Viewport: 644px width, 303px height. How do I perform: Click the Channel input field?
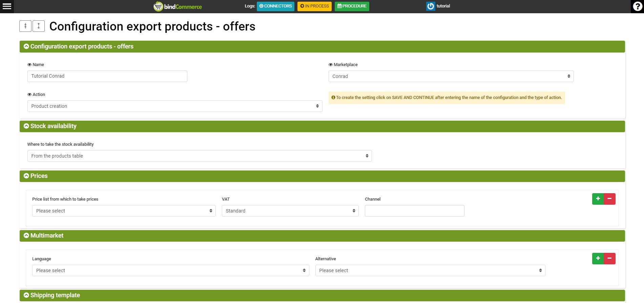pos(414,211)
